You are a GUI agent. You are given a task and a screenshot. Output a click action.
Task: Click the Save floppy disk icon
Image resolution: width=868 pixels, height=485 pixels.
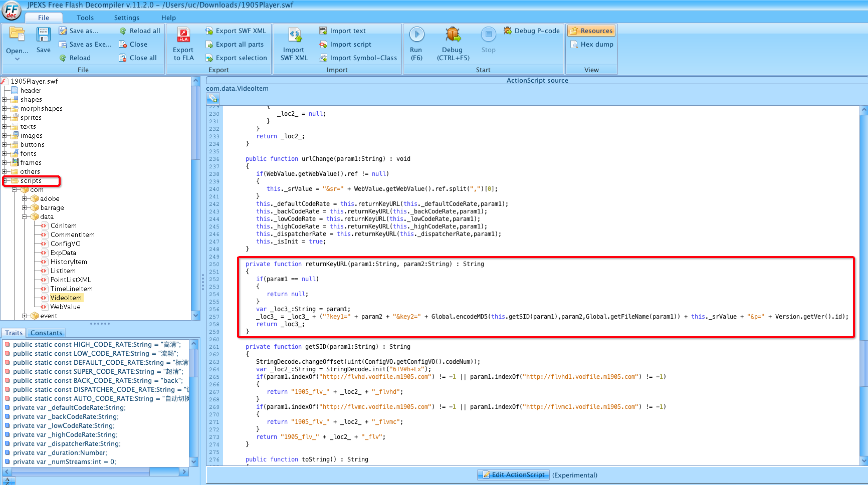coord(43,34)
